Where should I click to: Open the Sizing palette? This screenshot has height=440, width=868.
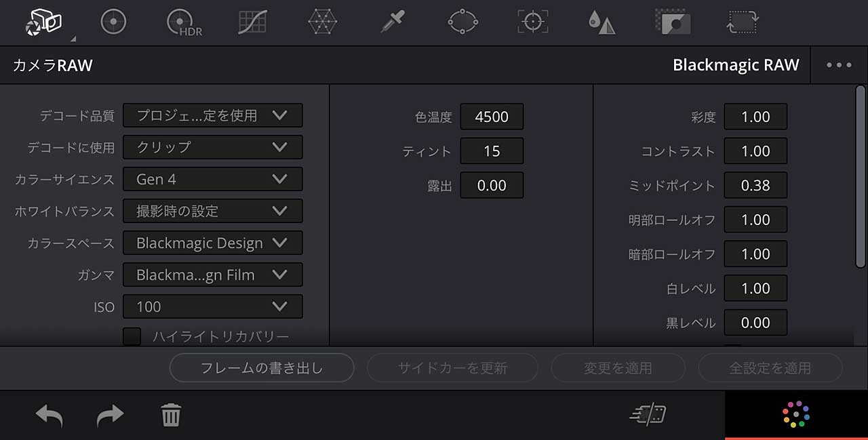(x=742, y=22)
